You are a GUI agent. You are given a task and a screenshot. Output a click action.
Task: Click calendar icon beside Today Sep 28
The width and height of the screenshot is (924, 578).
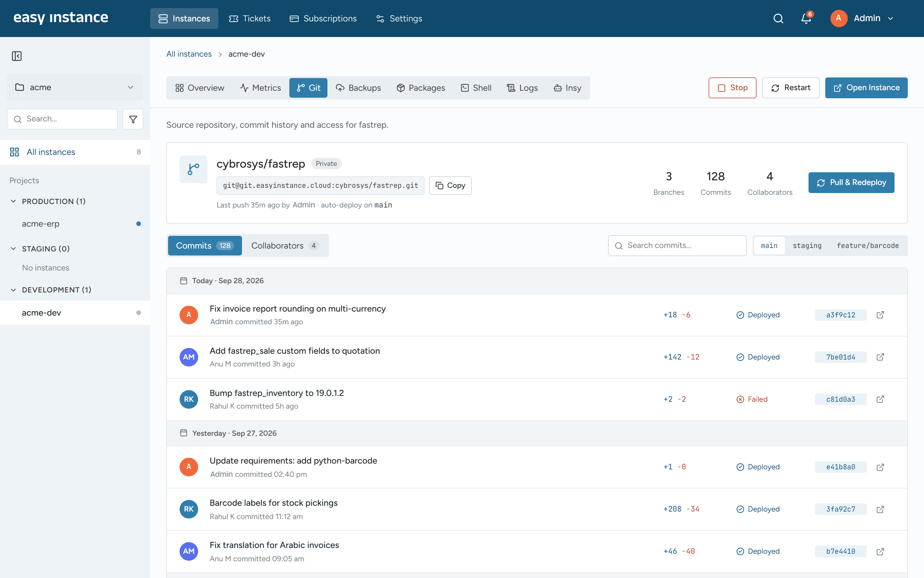[184, 281]
